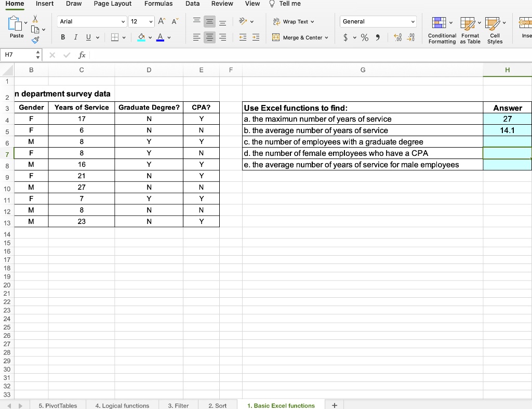Viewport: 532px width, 409px height.
Task: Align text to top
Action: [196, 21]
